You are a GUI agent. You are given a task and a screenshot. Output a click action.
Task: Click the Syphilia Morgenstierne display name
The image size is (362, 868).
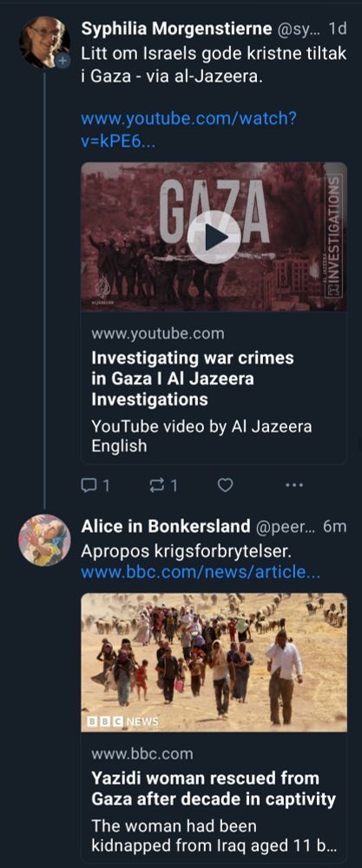[x=176, y=29]
